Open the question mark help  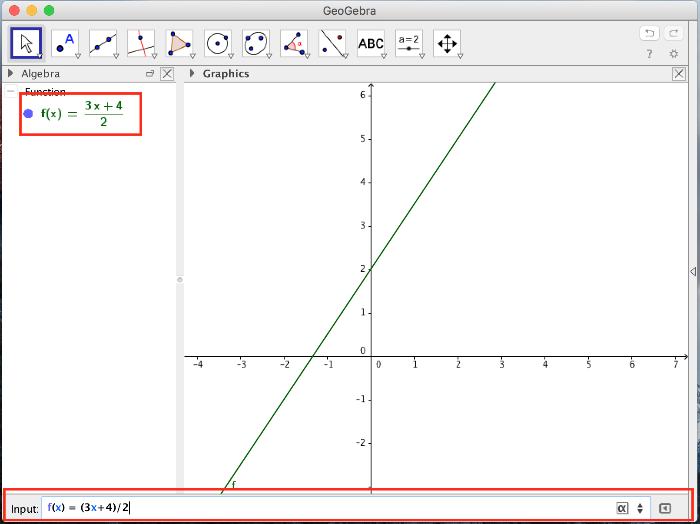tap(650, 54)
